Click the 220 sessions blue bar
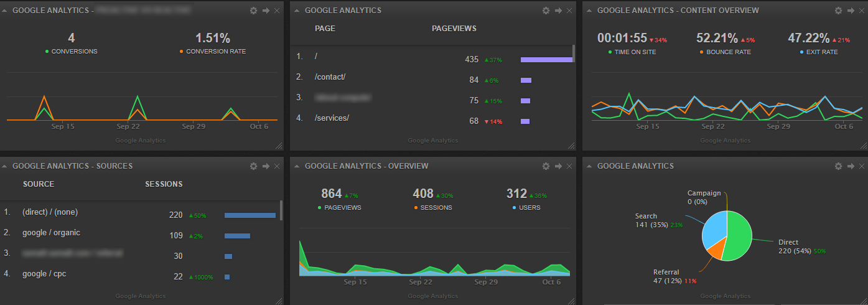This screenshot has width=868, height=305. 250,215
